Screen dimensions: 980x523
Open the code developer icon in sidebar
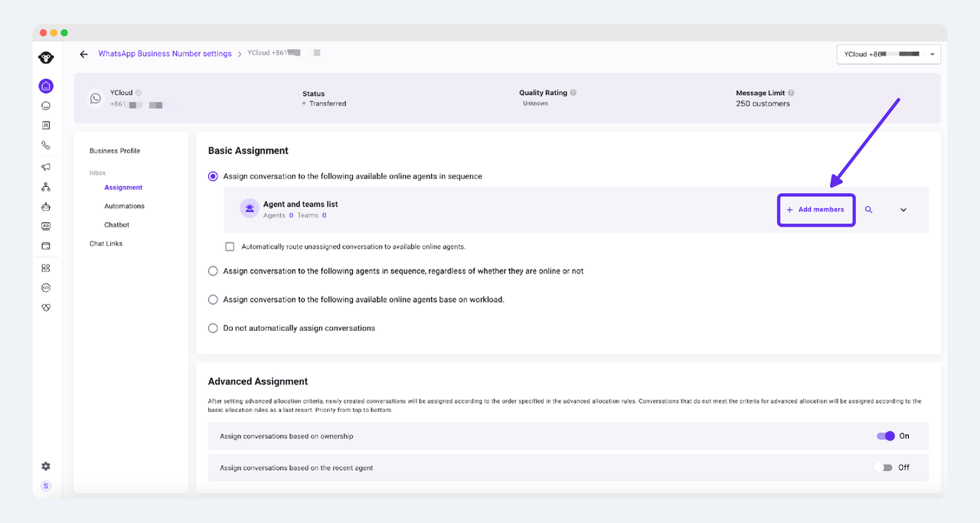[46, 288]
